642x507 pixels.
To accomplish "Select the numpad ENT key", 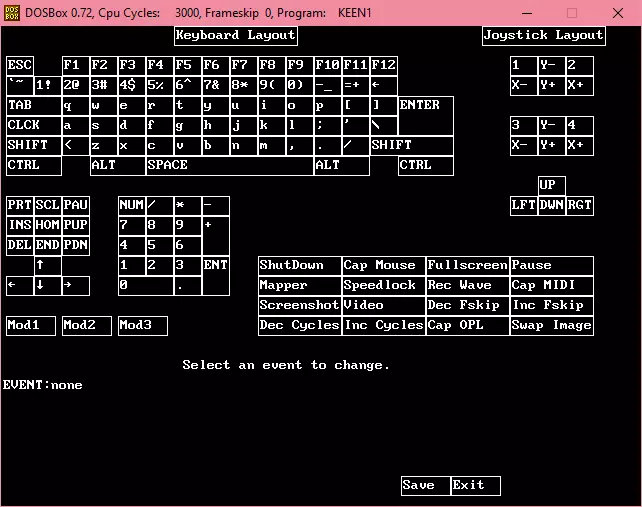I will pos(216,276).
